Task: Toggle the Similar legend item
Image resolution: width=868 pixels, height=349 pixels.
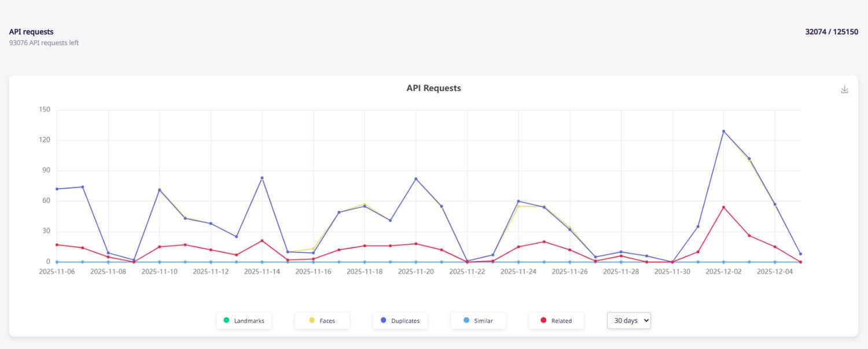Action: [x=478, y=321]
